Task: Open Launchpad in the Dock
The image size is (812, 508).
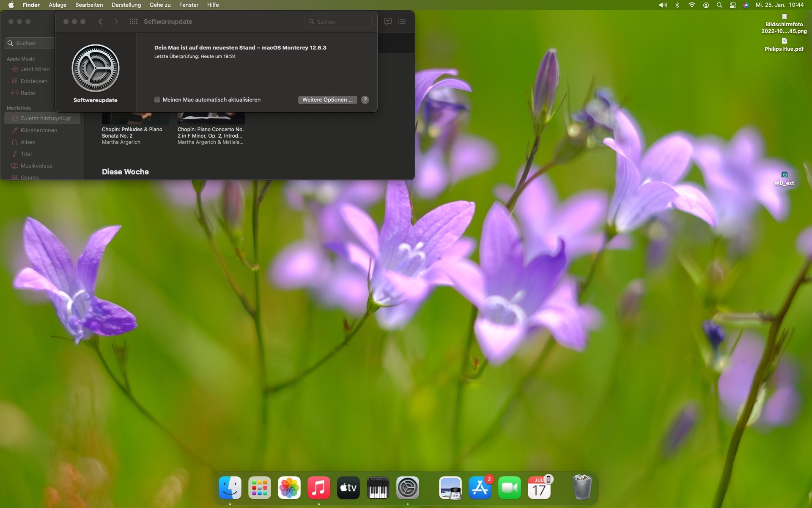Action: [x=260, y=488]
